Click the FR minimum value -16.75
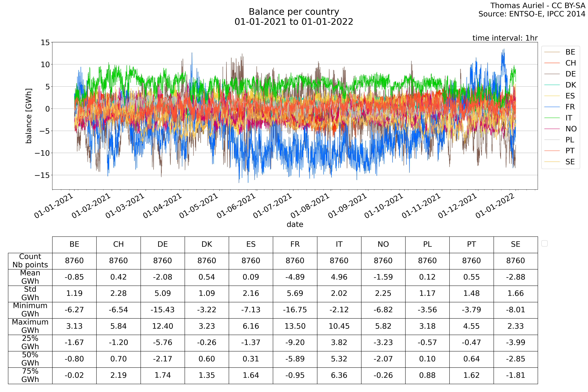 click(x=295, y=310)
